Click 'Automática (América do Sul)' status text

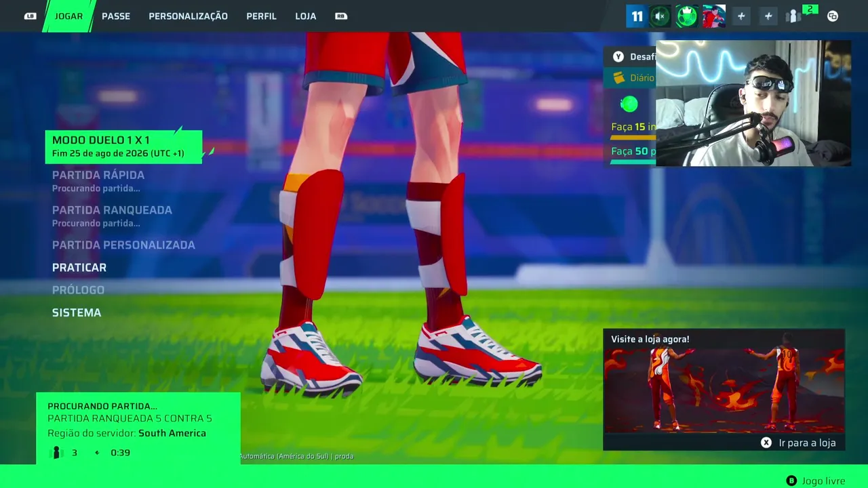coord(283,456)
